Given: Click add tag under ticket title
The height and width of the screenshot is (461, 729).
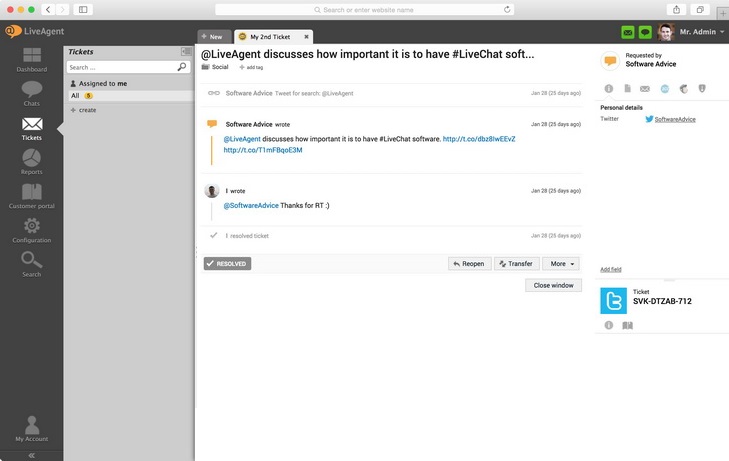Looking at the screenshot, I should point(251,67).
